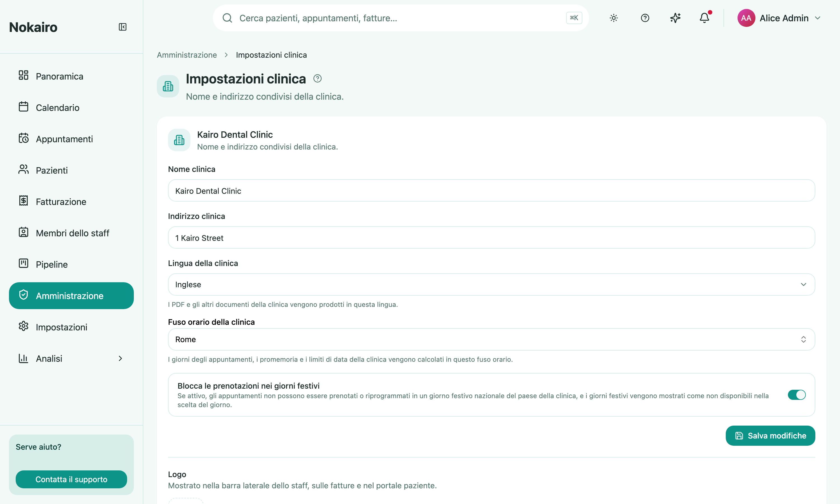Screen dimensions: 840x504
Task: Toggle light theme sun icon
Action: 613,18
